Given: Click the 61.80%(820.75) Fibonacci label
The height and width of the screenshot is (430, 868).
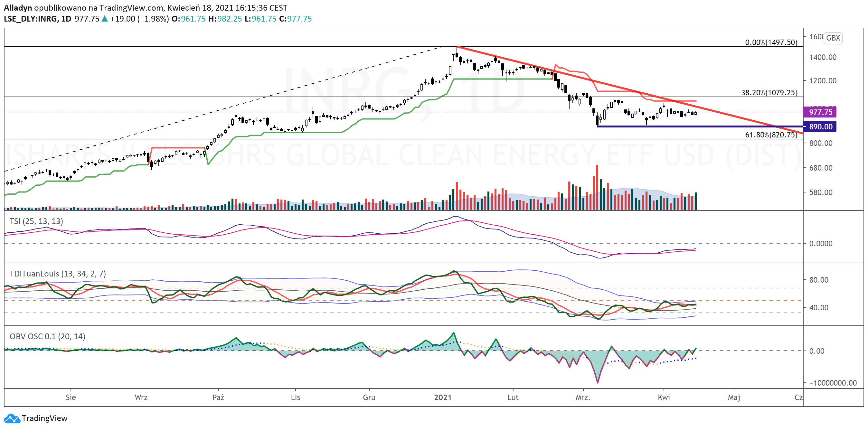Looking at the screenshot, I should (x=771, y=135).
